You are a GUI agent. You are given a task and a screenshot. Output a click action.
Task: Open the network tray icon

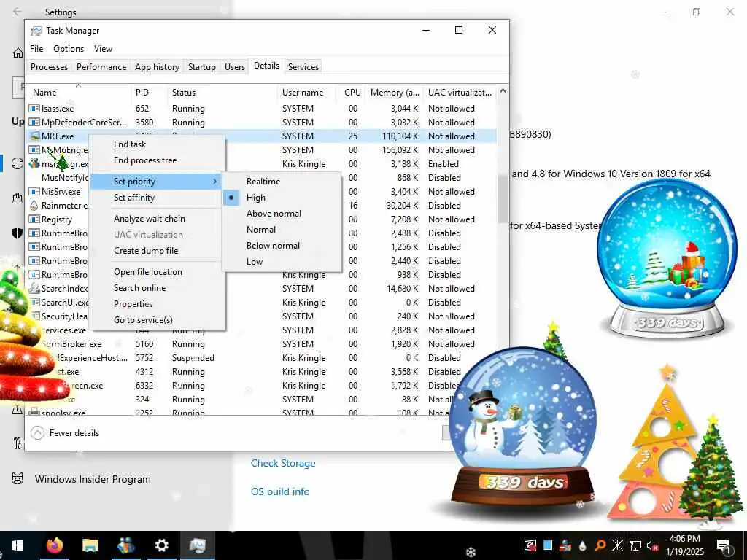click(x=635, y=545)
